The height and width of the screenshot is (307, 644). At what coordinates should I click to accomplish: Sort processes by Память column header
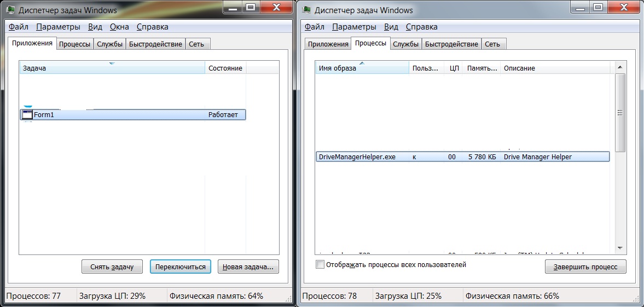point(481,68)
